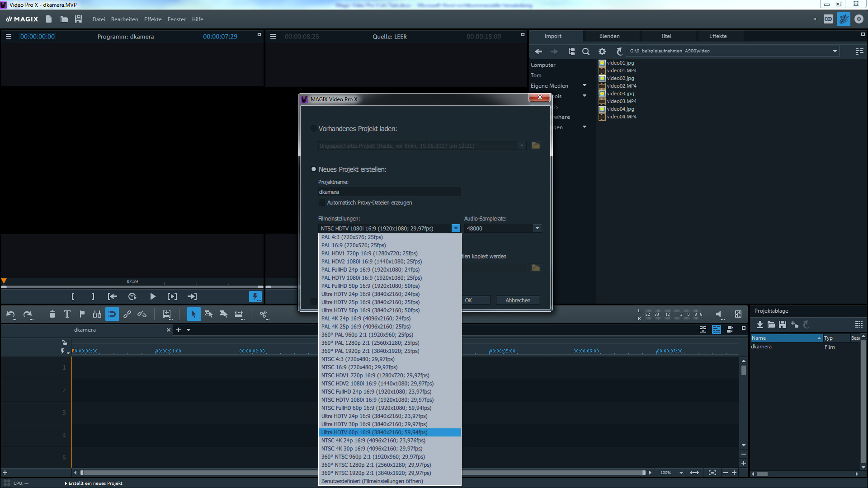
Task: Click the program monitor scrub bar
Action: 132,287
